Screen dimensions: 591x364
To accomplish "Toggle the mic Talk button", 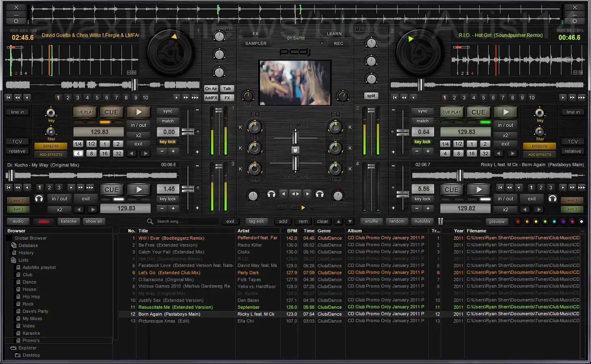I will 227,89.
